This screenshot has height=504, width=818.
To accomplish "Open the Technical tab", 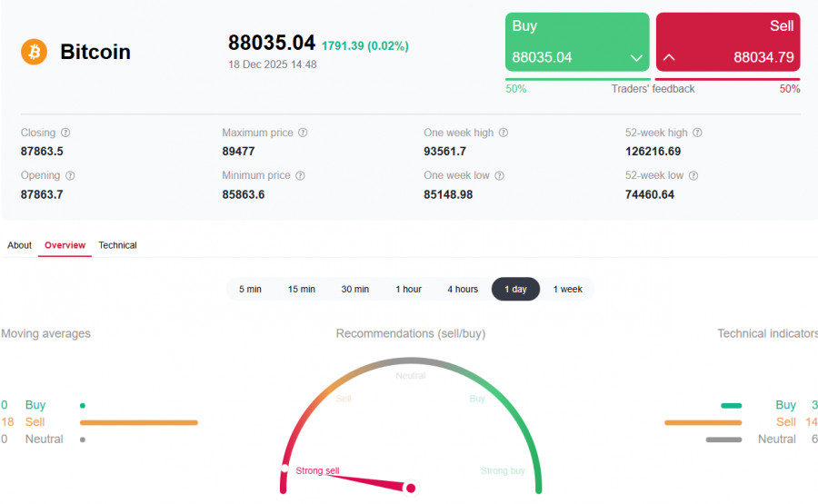I will (x=117, y=245).
